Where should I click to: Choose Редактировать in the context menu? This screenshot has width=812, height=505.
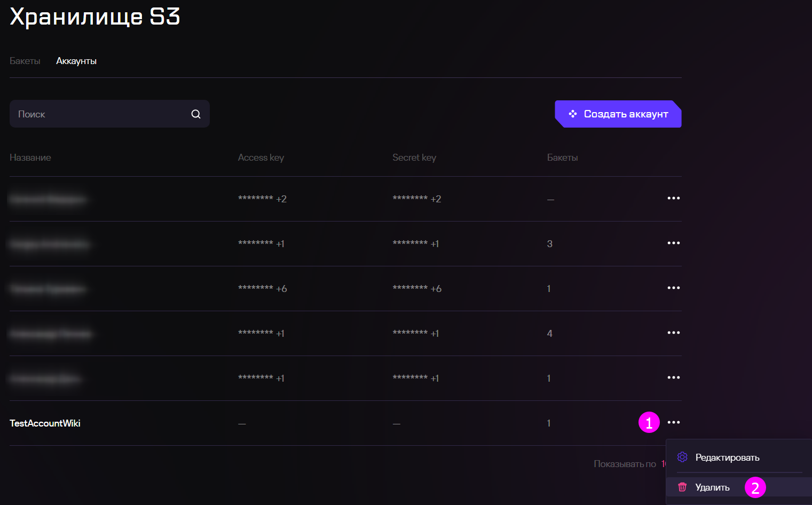pyautogui.click(x=739, y=457)
